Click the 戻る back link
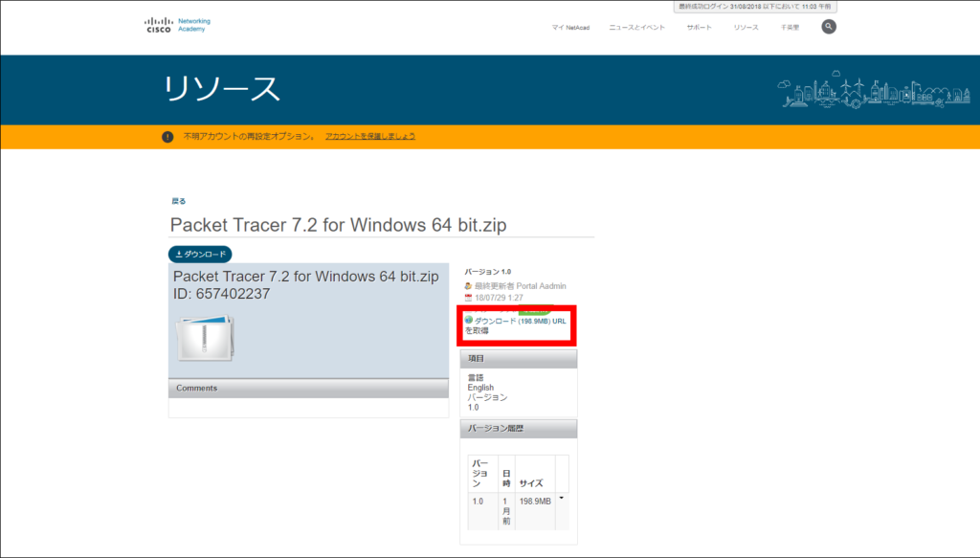 click(179, 201)
